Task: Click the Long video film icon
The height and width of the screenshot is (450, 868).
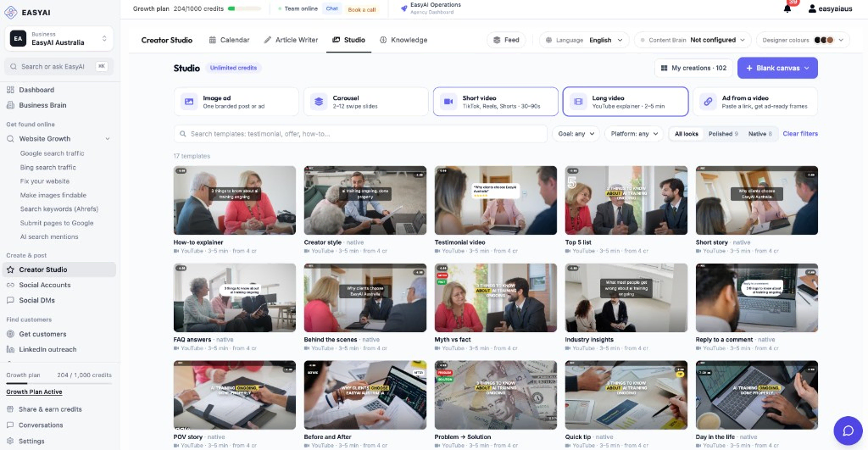Action: 578,102
